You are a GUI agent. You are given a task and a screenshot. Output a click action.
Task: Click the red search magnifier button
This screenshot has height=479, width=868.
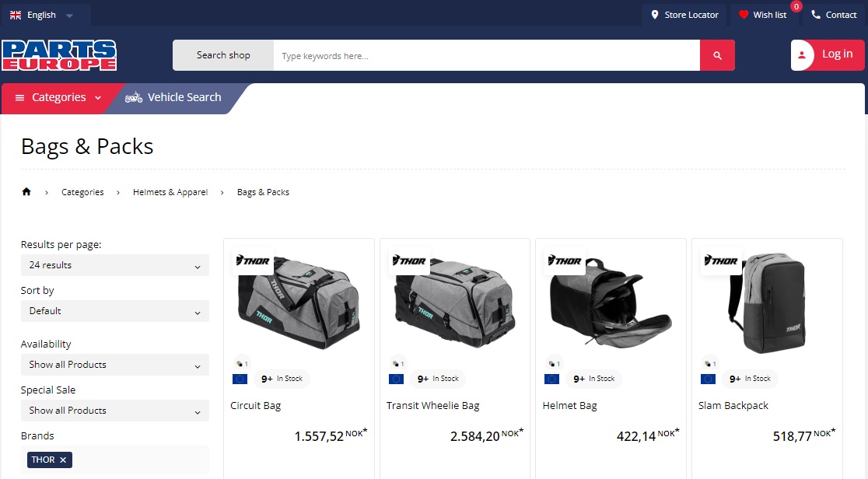[x=717, y=55]
